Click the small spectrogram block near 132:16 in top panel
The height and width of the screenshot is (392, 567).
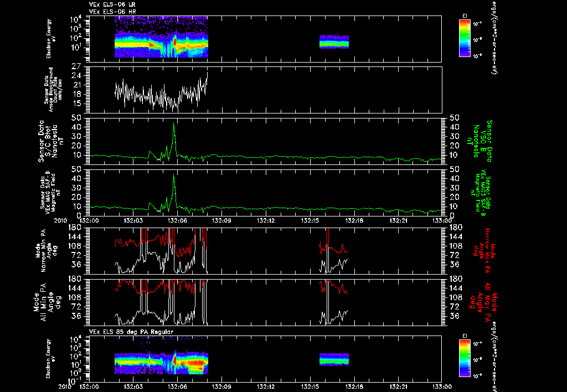pyautogui.click(x=334, y=42)
